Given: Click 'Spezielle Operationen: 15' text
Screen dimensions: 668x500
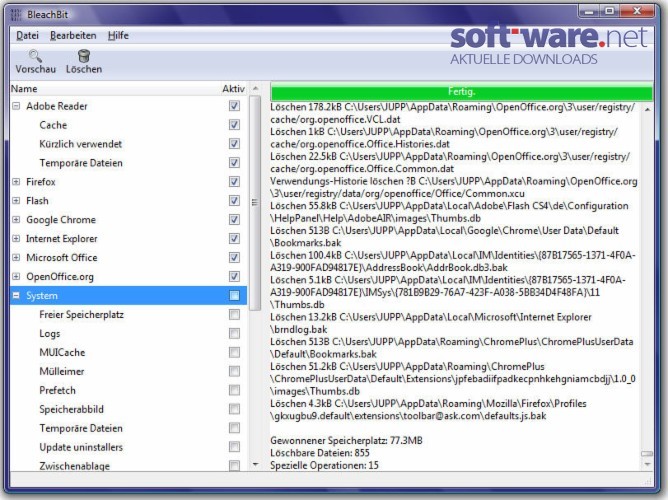Looking at the screenshot, I should tap(324, 465).
